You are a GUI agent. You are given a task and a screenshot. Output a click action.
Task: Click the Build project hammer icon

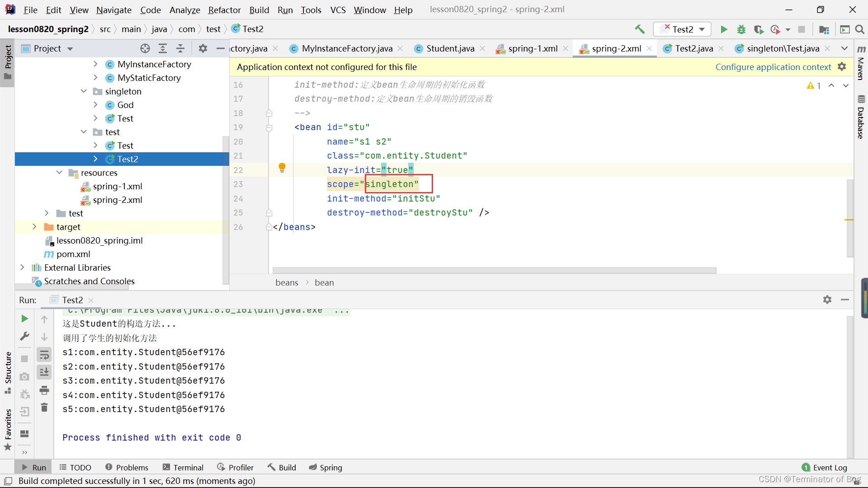tap(640, 29)
